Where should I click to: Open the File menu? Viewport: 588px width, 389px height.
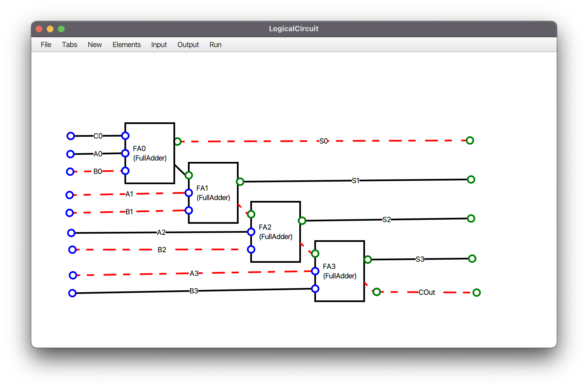click(46, 45)
